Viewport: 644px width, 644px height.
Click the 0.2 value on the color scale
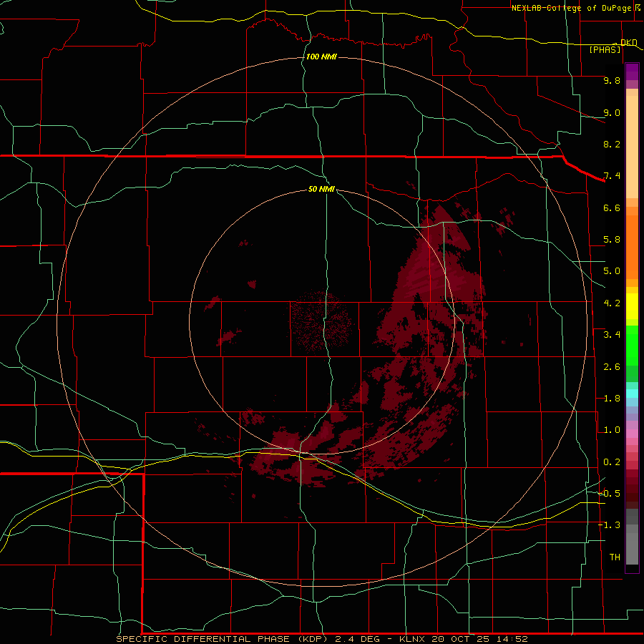pos(612,462)
